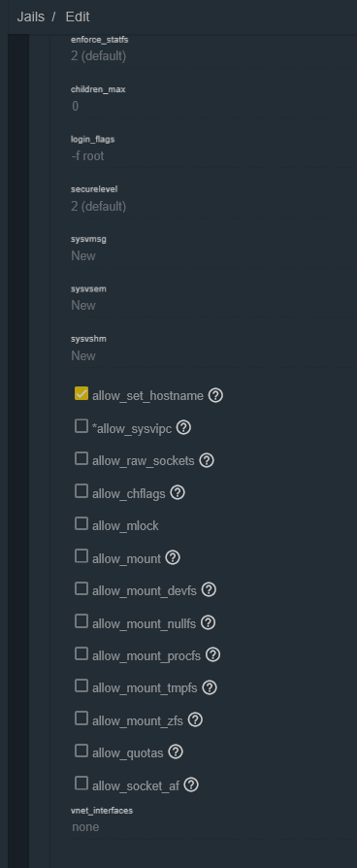Open help icon beside allow_quotas
The image size is (357, 868).
(175, 751)
